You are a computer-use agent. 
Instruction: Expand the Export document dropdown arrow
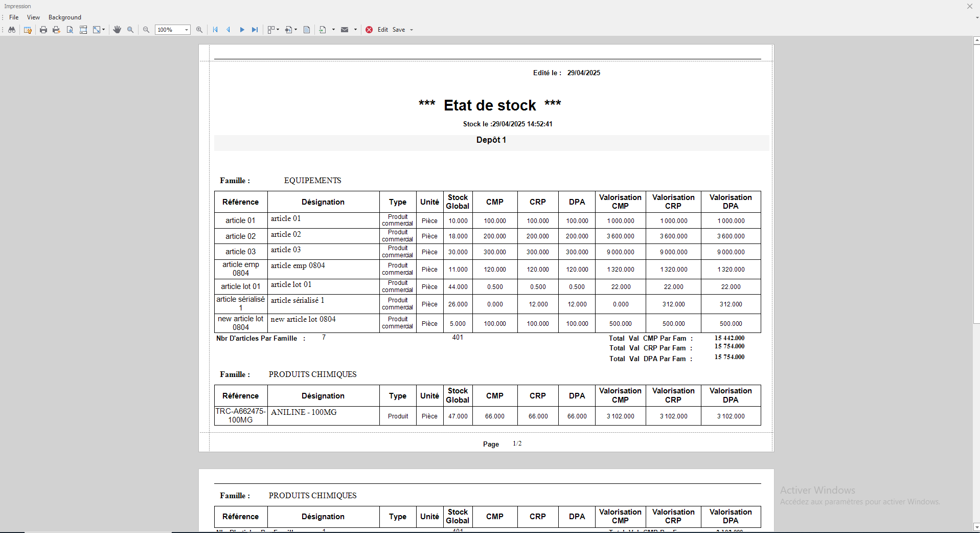[x=333, y=30]
